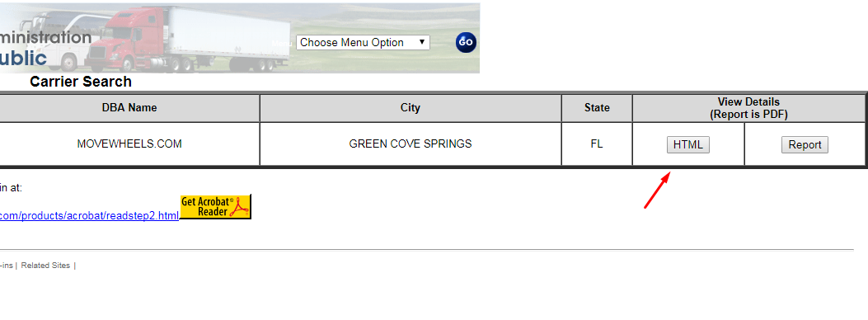
Task: Click the GREEN COVE SPRINGS city cell
Action: coord(411,144)
